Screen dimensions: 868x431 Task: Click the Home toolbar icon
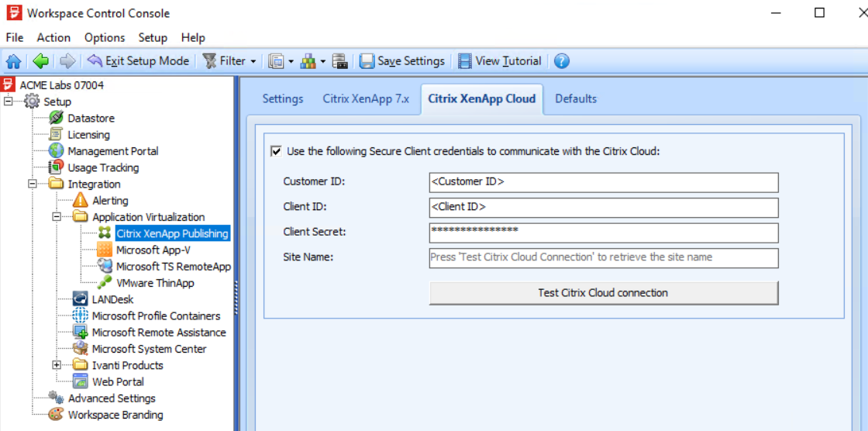tap(12, 61)
